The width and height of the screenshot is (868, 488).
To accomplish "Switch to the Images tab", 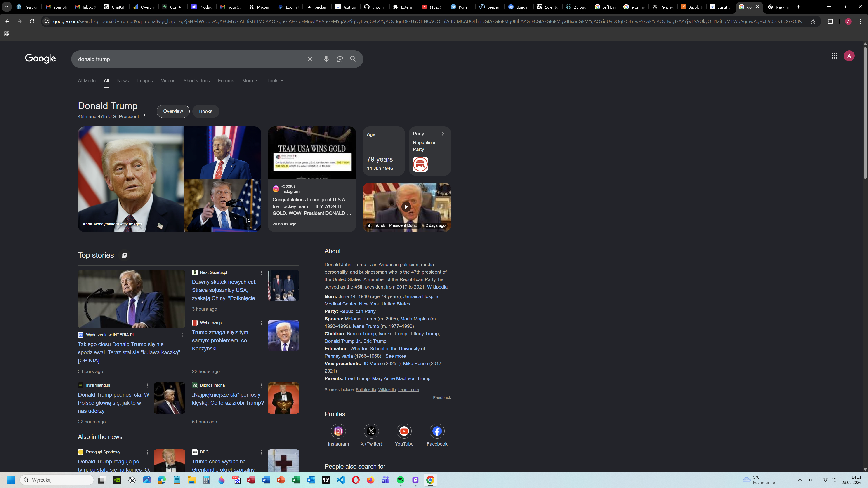I will [x=145, y=80].
